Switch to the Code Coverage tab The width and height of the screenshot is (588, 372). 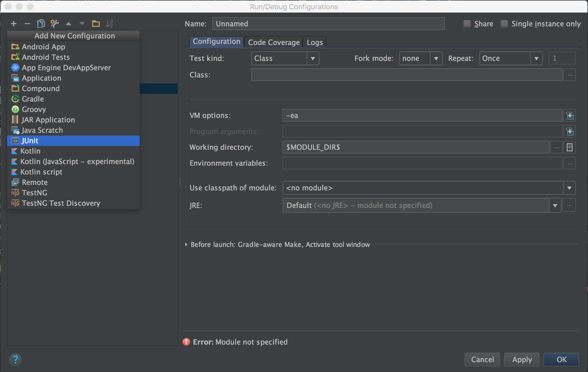click(274, 42)
